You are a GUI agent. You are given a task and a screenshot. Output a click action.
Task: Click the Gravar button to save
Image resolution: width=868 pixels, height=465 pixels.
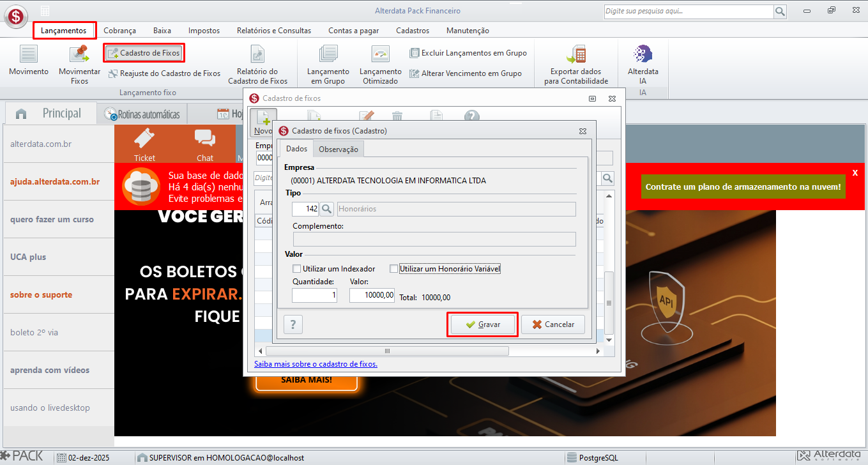[x=482, y=324]
